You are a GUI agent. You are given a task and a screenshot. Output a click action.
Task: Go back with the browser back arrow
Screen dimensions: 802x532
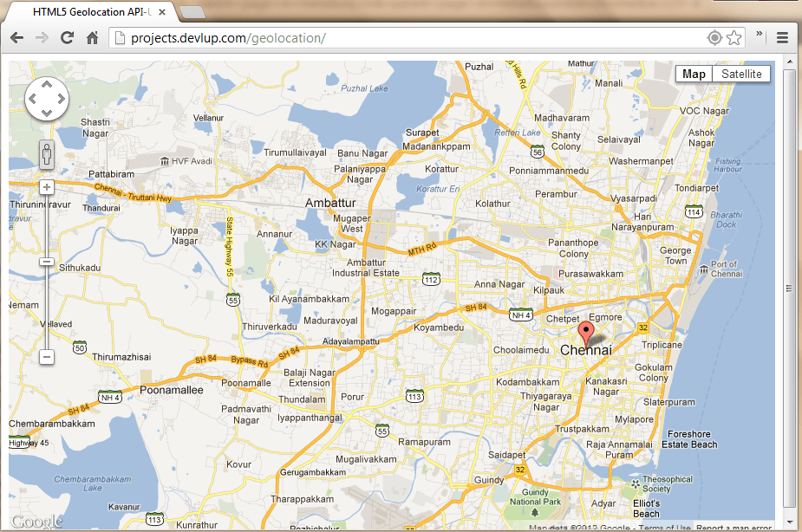[x=16, y=38]
